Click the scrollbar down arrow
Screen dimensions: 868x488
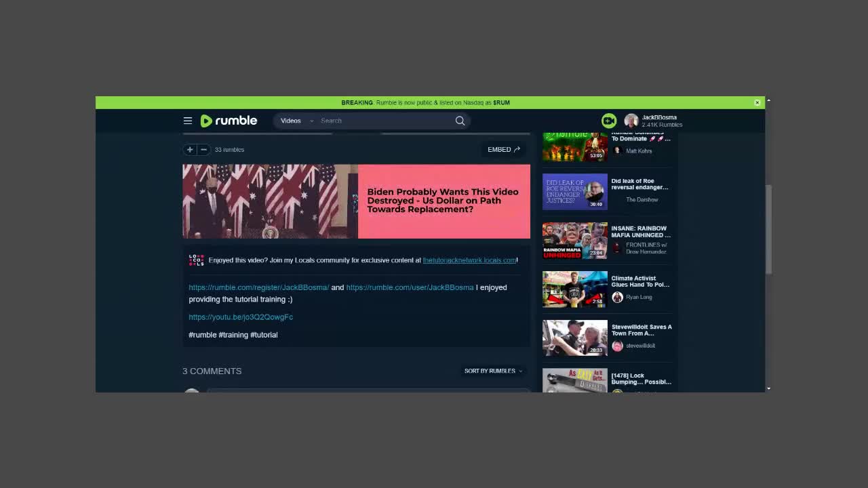pos(768,388)
